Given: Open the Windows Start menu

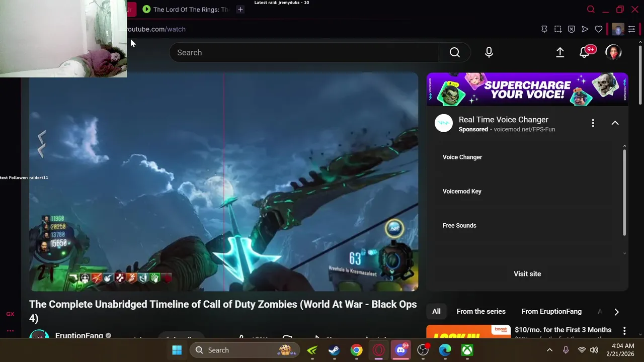Looking at the screenshot, I should 177,350.
